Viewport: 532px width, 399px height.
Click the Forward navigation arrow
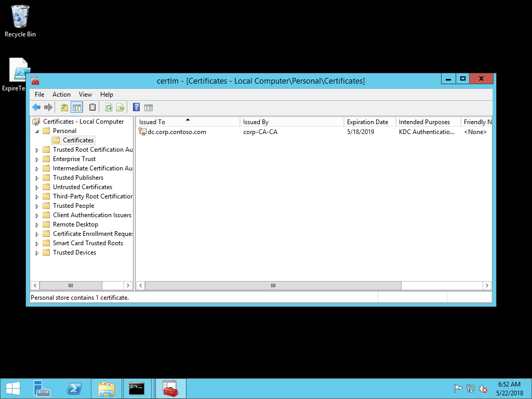pyautogui.click(x=48, y=107)
